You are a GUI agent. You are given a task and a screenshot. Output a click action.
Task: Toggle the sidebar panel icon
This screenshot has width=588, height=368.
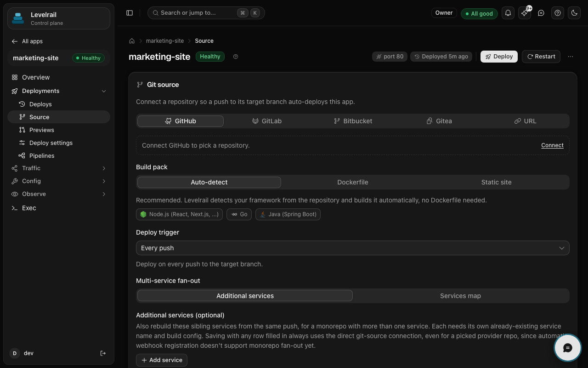130,13
